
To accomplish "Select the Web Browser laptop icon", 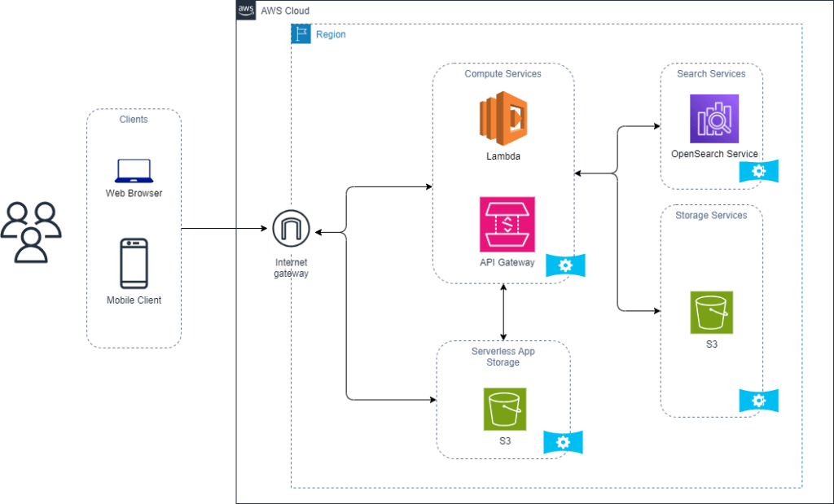I will click(x=134, y=171).
